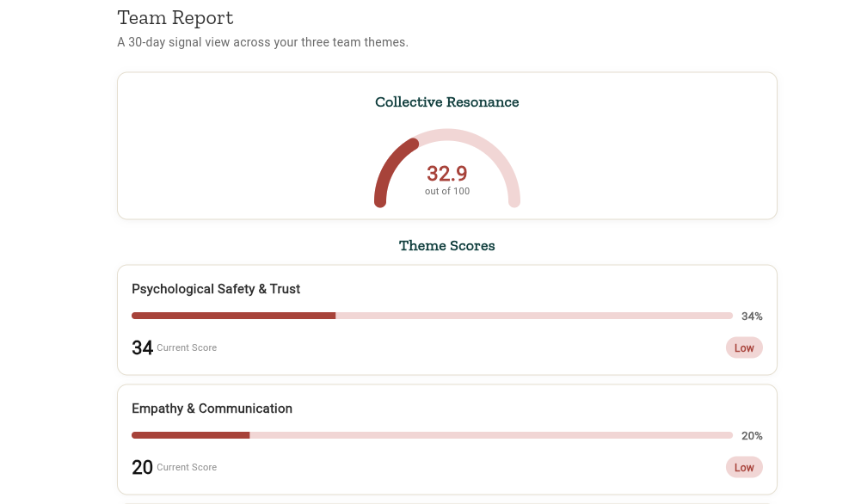Click the Low badge under Psychological Safety
Screen dimensions: 861x504
[743, 348]
